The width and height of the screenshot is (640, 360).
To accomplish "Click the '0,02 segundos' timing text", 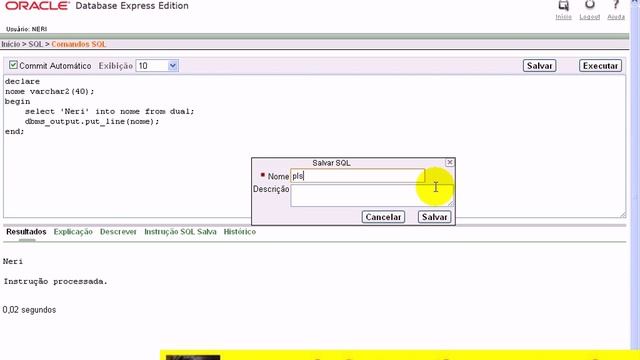I will click(29, 310).
